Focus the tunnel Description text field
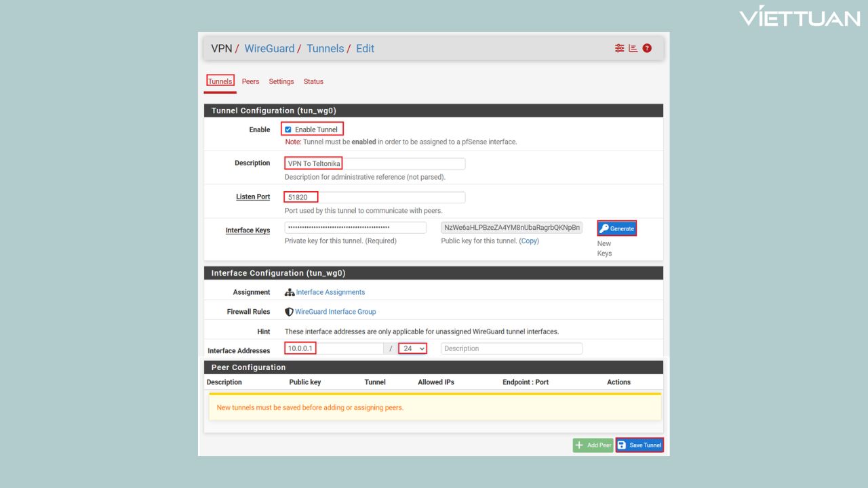 [x=374, y=163]
